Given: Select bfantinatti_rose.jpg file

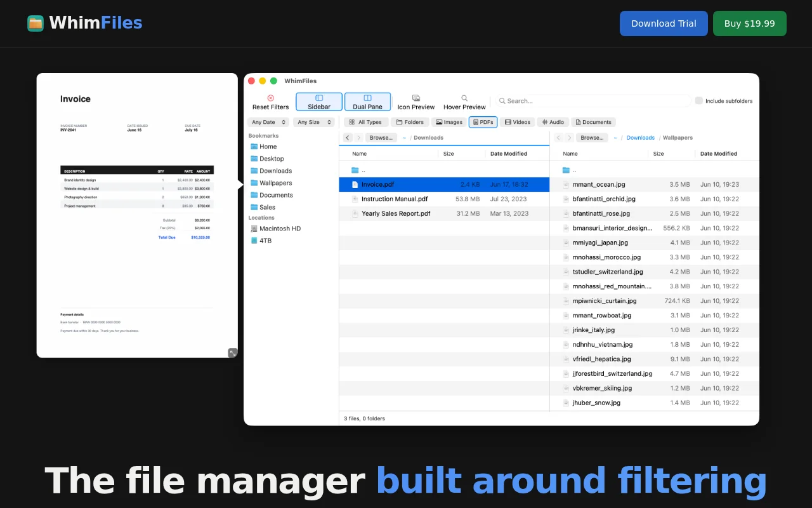Looking at the screenshot, I should tap(655, 214).
